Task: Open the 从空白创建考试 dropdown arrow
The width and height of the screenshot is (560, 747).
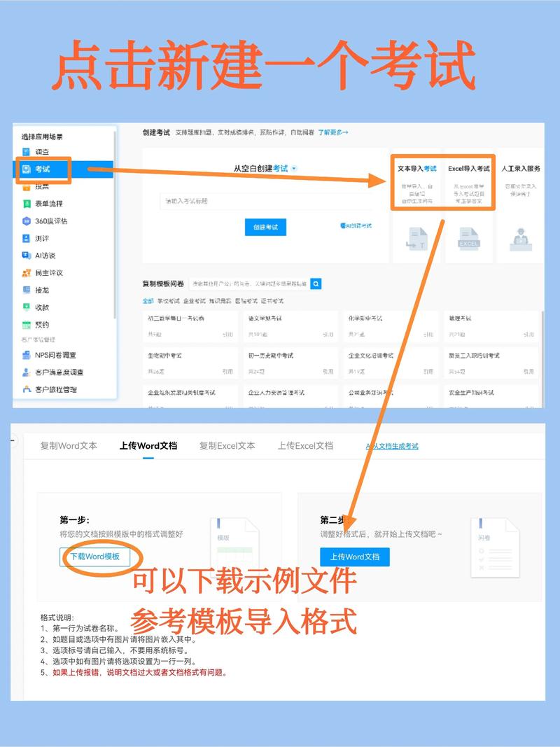Action: click(x=293, y=167)
